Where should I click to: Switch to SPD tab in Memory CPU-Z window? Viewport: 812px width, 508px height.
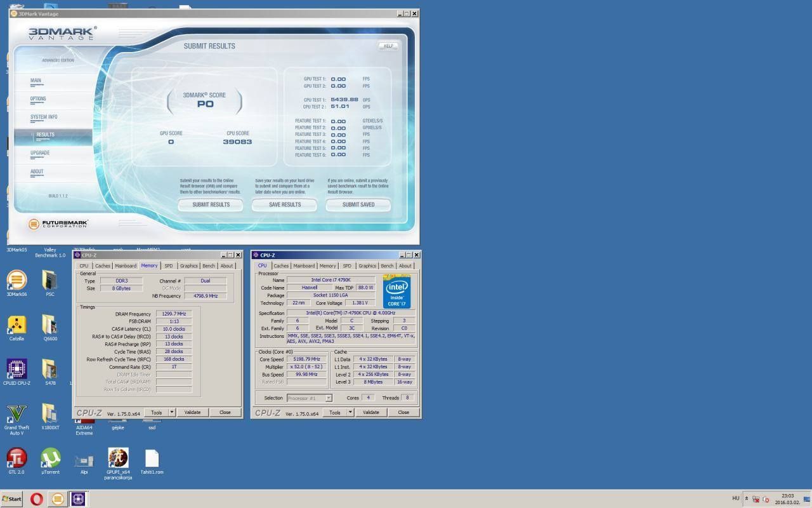[168, 266]
